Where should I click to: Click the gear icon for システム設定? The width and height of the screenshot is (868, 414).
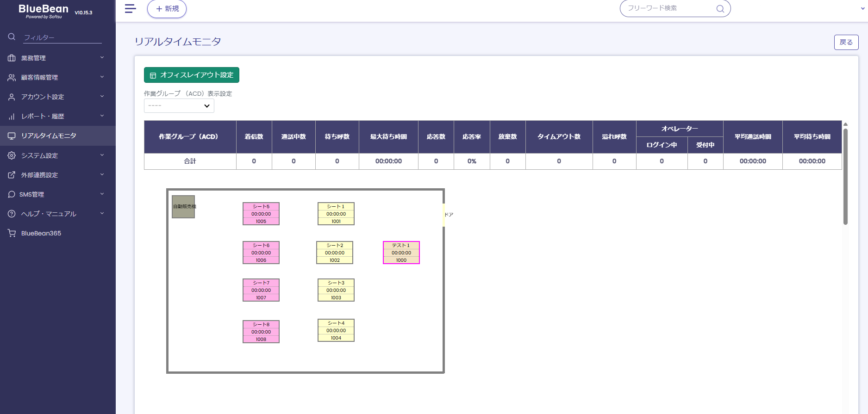coord(12,155)
